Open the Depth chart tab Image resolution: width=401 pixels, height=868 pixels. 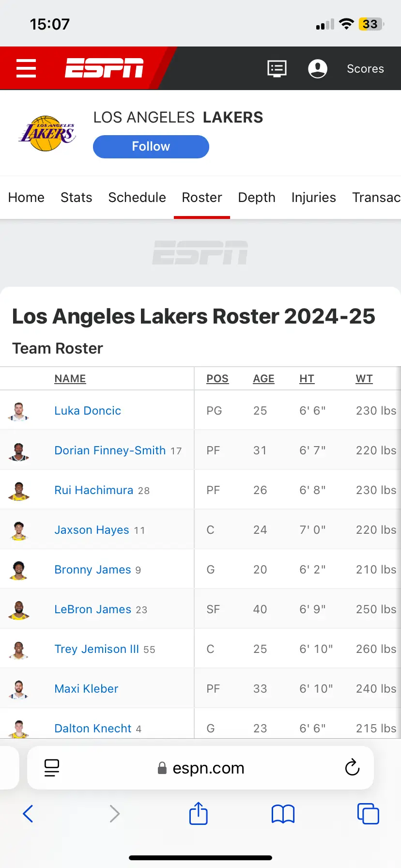256,198
